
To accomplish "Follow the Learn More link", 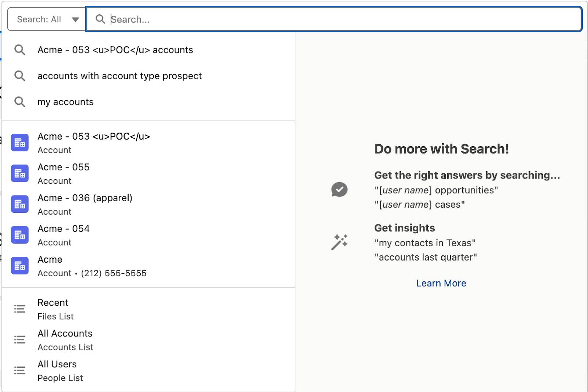I will coord(441,283).
